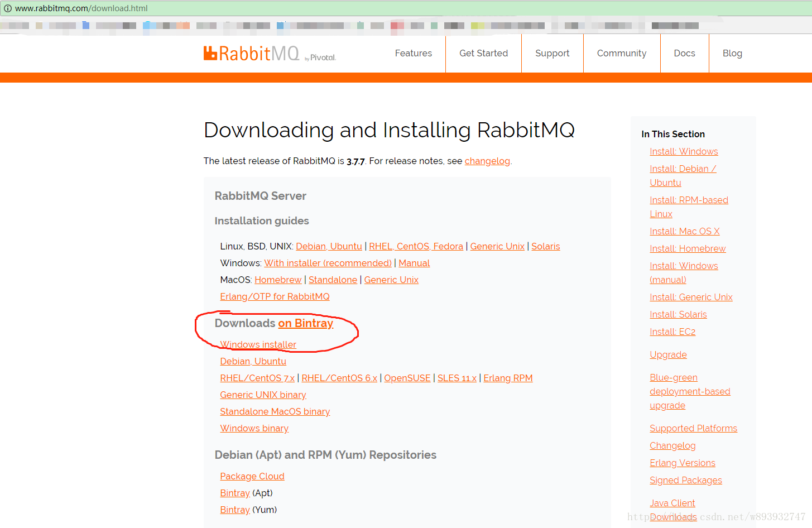Open Erlang/OTP for RabbitMQ link

click(275, 296)
